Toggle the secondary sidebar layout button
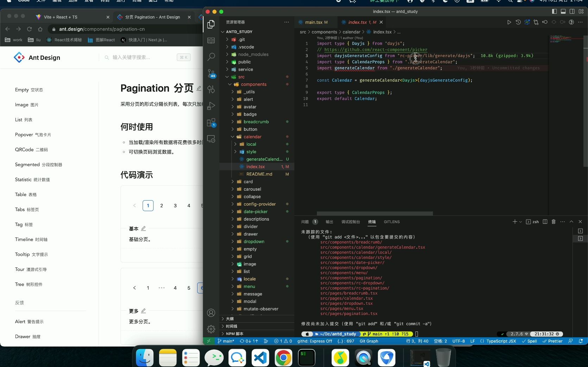This screenshot has height=367, width=588. tap(572, 12)
